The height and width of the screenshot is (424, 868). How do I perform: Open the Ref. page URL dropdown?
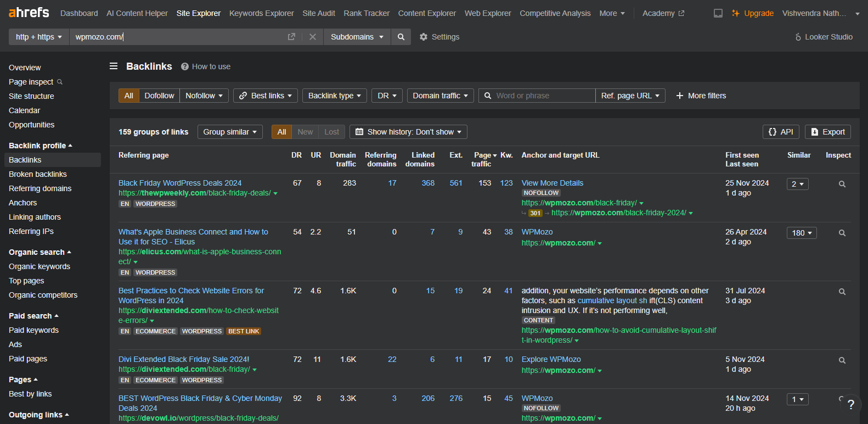(630, 96)
